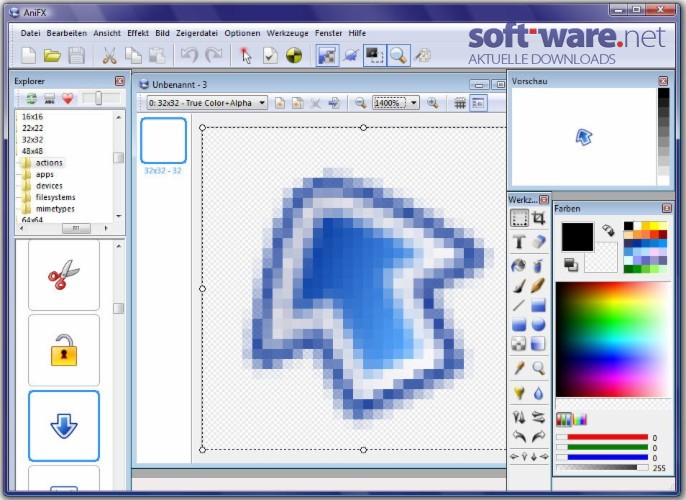
Task: Click the yellow lightbulb dodge tool
Action: tap(519, 393)
